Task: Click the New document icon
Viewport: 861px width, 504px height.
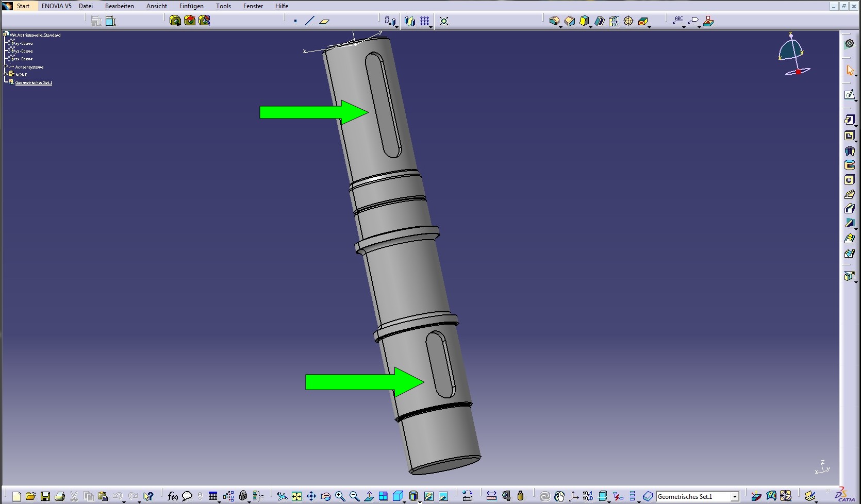Action: [16, 496]
